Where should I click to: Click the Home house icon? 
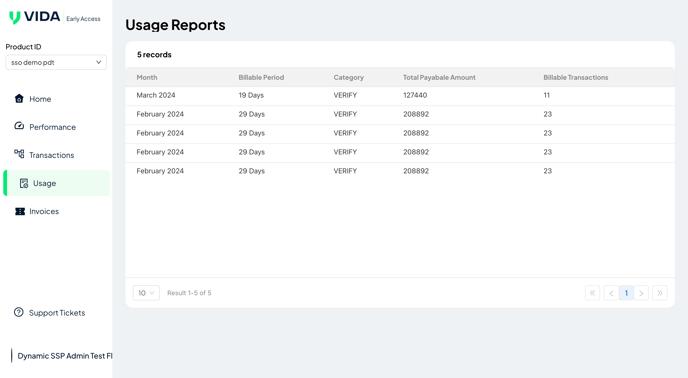pyautogui.click(x=19, y=99)
